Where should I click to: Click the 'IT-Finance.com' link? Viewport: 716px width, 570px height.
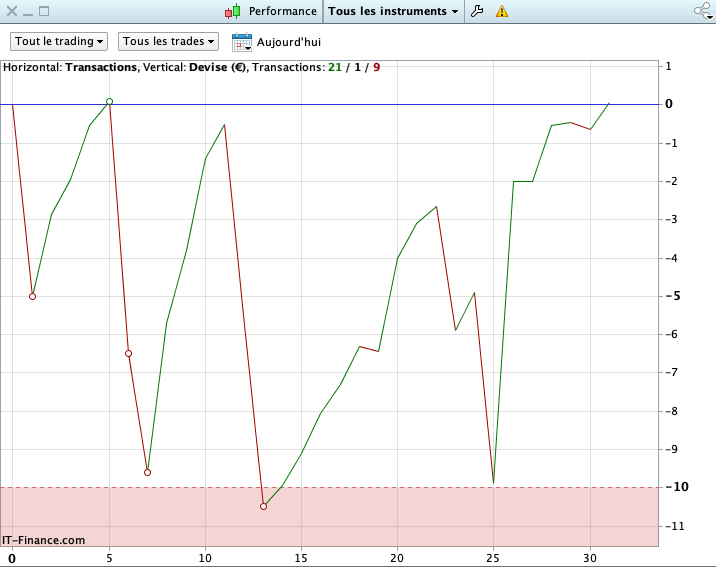point(43,540)
